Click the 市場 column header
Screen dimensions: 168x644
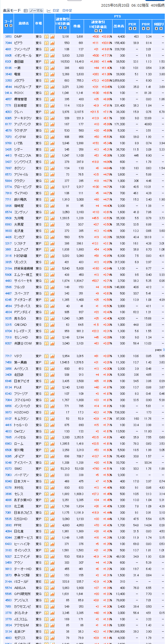coord(39,23)
